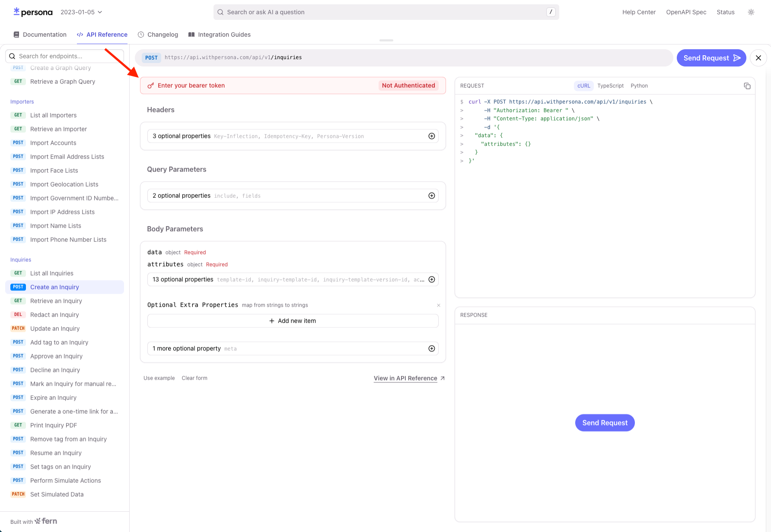The width and height of the screenshot is (771, 532).
Task: Copy the cURL request code
Action: [747, 86]
